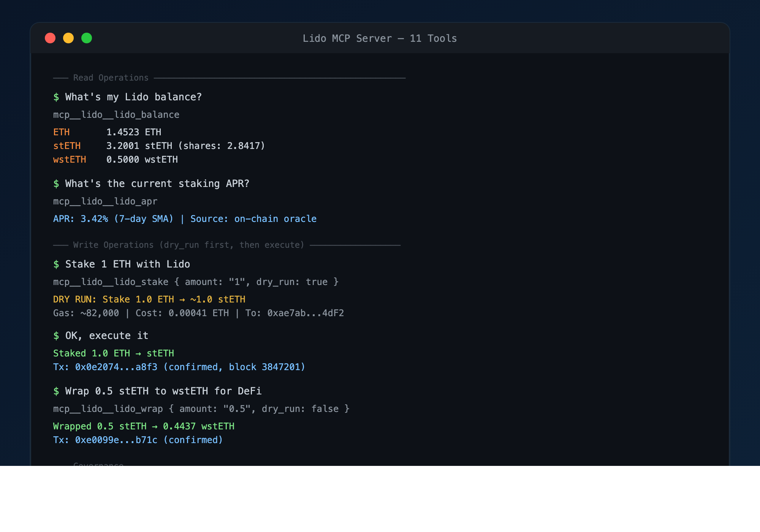The height and width of the screenshot is (532, 760).
Task: Click the 'Staked 1.0 ETH → stETH' result
Action: coord(114,353)
